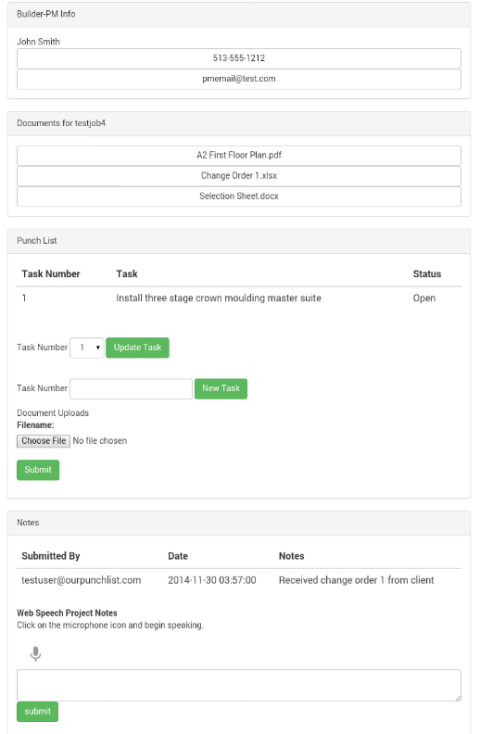Screen dimensions: 480x734
Task: Click the resize handle of the notes text area
Action: click(x=458, y=697)
